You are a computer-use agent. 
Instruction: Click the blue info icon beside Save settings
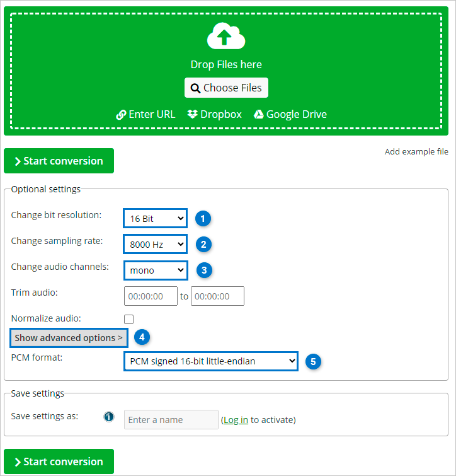[109, 417]
